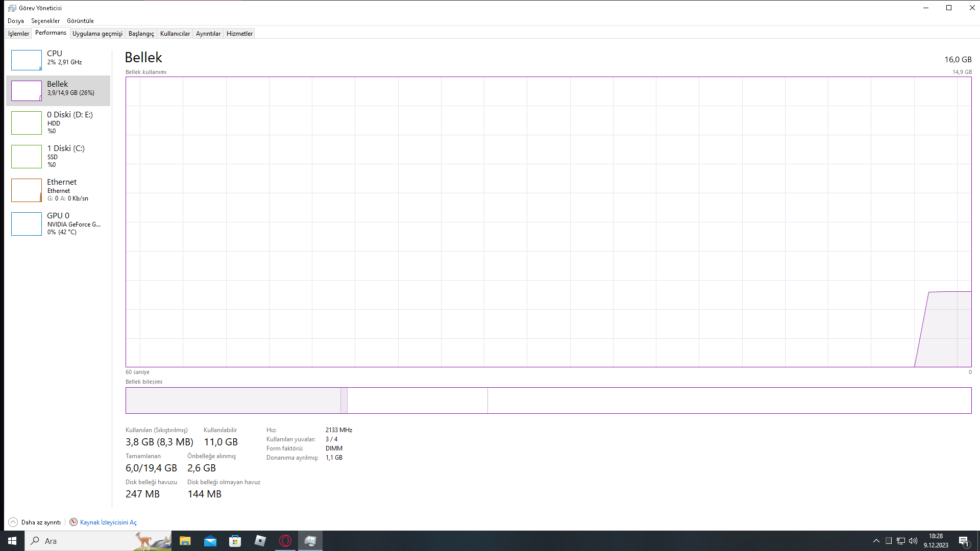Open Kaynak İzleyicisini Aç link
Screen dimensions: 980x551
tap(108, 522)
